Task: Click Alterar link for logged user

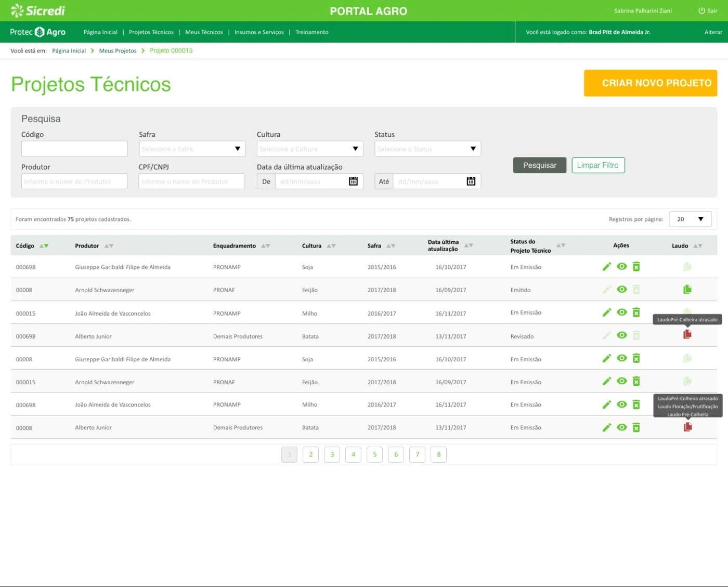Action: 713,32
